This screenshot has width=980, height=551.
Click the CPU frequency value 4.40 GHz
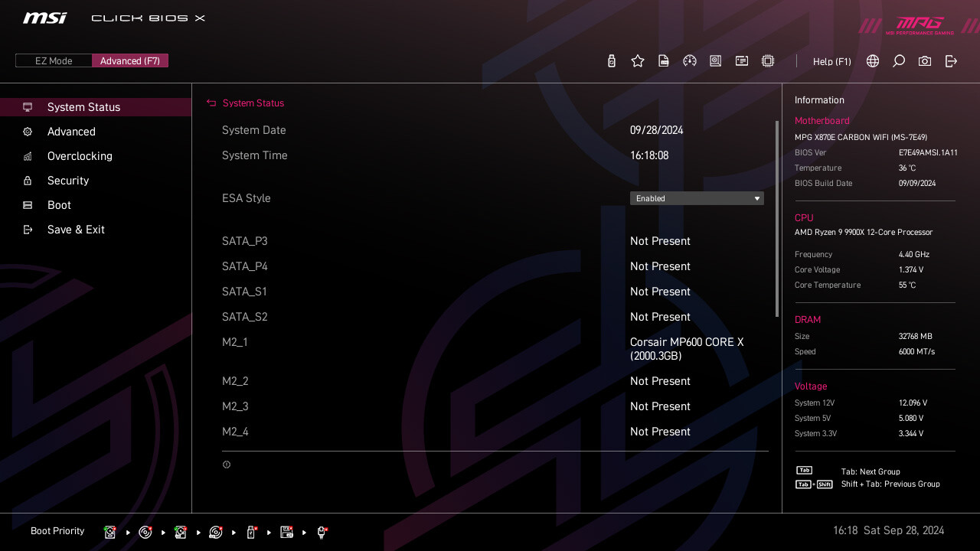914,255
